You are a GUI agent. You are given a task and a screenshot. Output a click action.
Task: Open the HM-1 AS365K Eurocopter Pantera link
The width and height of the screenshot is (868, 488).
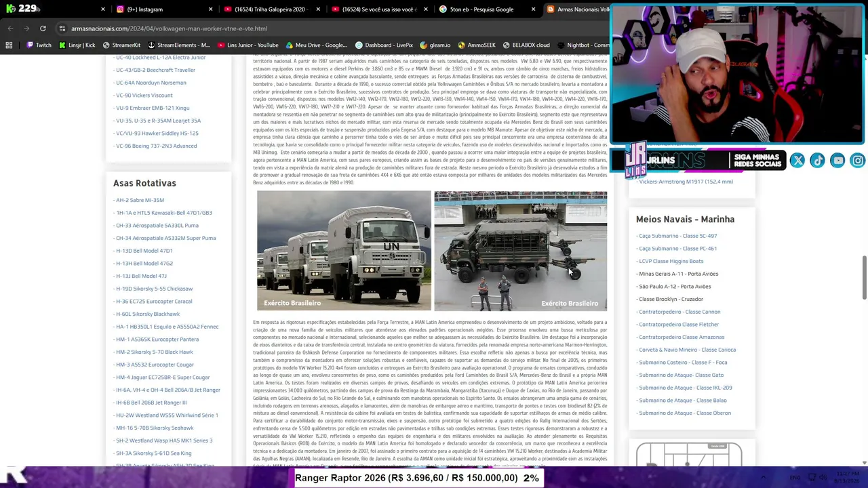click(157, 340)
